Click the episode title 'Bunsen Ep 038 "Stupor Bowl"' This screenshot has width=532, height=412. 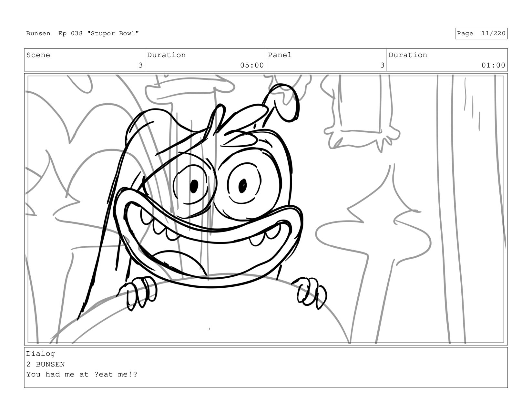83,34
